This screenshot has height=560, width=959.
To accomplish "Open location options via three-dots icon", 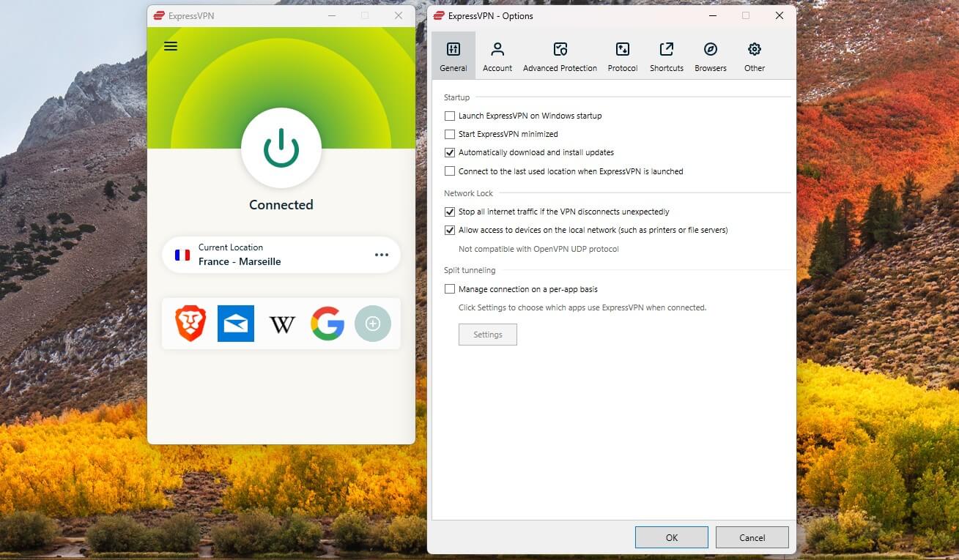I will pyautogui.click(x=382, y=255).
